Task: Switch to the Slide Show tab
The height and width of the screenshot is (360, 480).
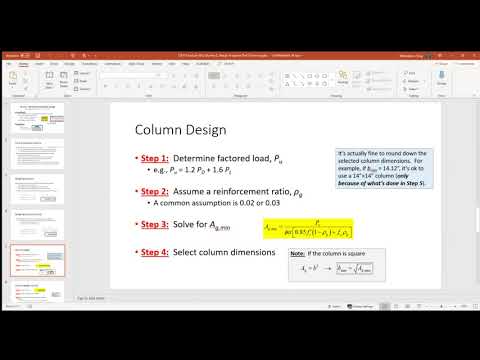Action: point(136,64)
